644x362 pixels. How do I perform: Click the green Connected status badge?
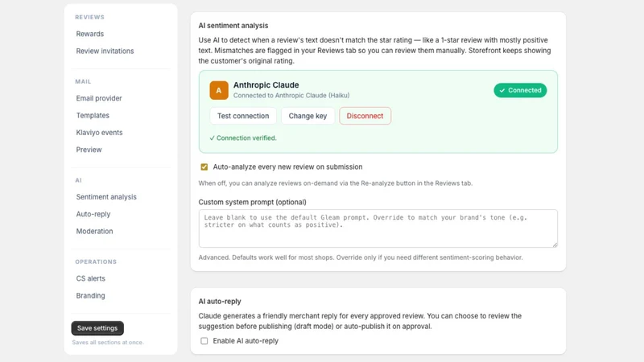pos(520,90)
